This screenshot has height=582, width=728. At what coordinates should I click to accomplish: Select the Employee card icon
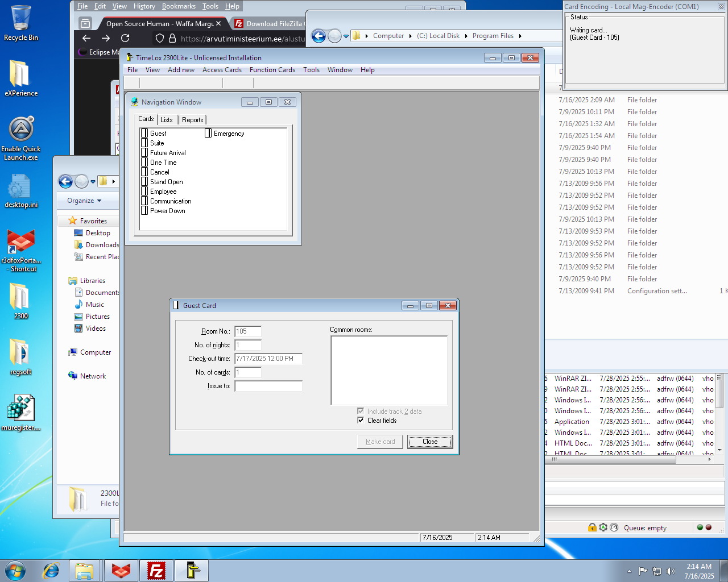tap(144, 192)
